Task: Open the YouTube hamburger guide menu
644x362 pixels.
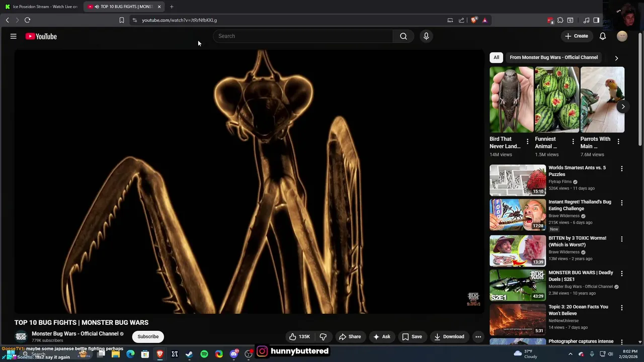Action: (14, 36)
